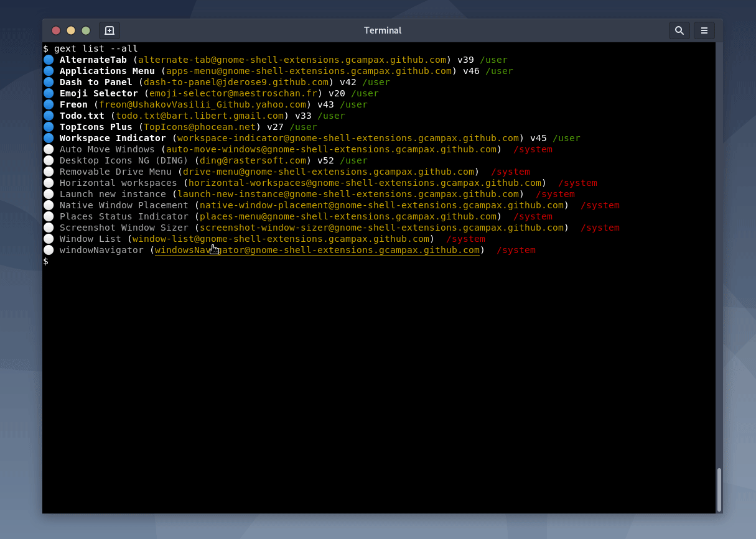Click the Emoji Selector extension name
Viewport: 756px width, 539px height.
click(99, 93)
